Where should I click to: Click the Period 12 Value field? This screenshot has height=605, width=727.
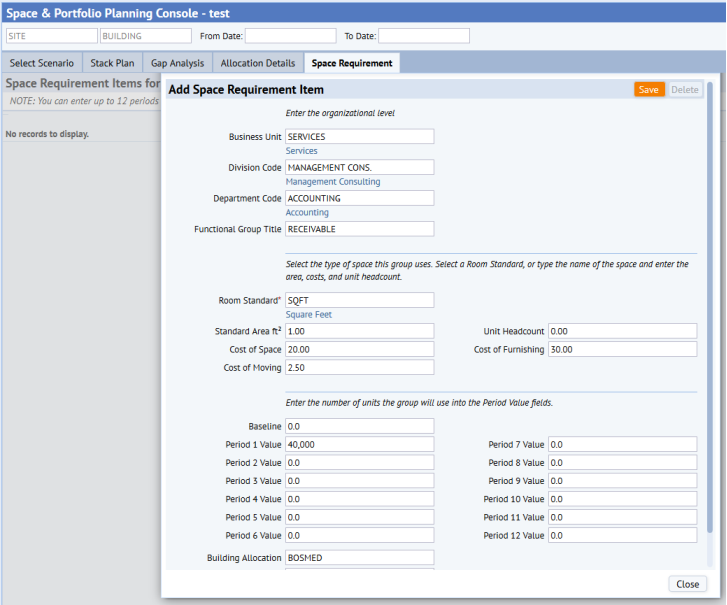click(x=621, y=535)
